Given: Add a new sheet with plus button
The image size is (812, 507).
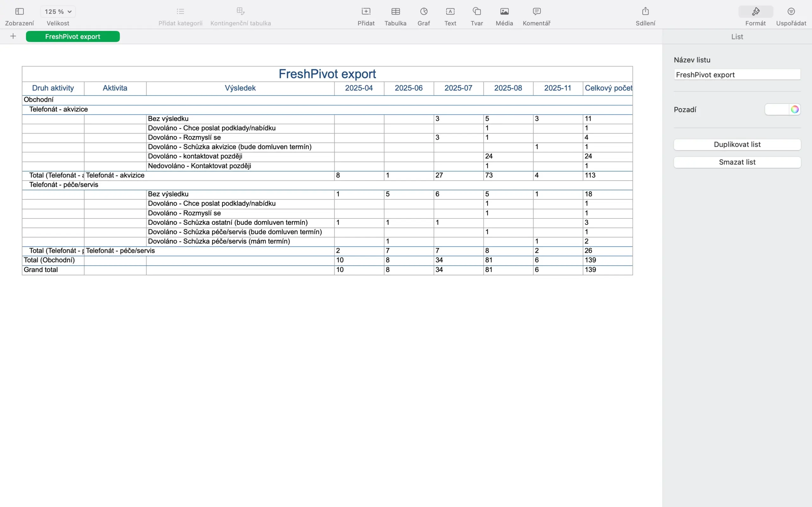Looking at the screenshot, I should coord(13,36).
